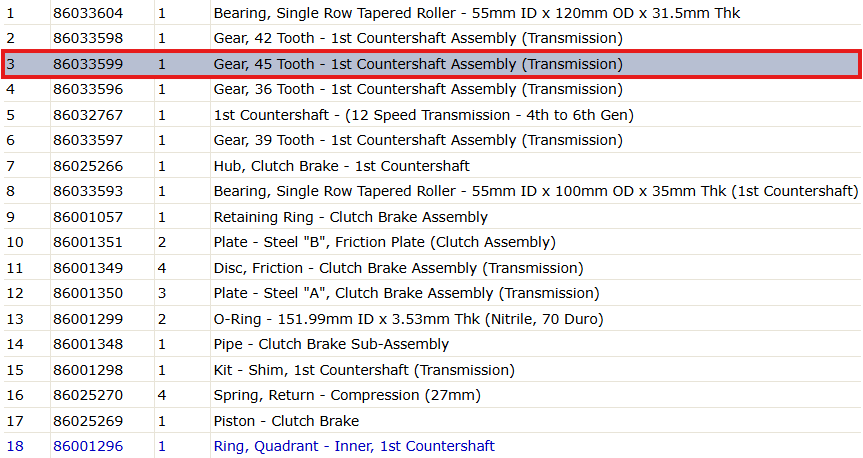This screenshot has height=458, width=863.
Task: Select the highlighted 45 Tooth Gear row
Action: coord(432,64)
